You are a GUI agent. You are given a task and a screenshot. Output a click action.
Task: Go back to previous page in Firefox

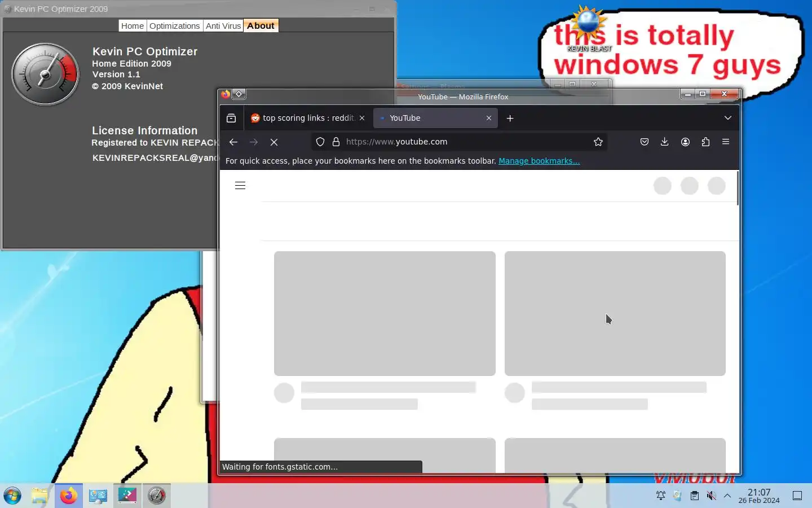tap(233, 142)
